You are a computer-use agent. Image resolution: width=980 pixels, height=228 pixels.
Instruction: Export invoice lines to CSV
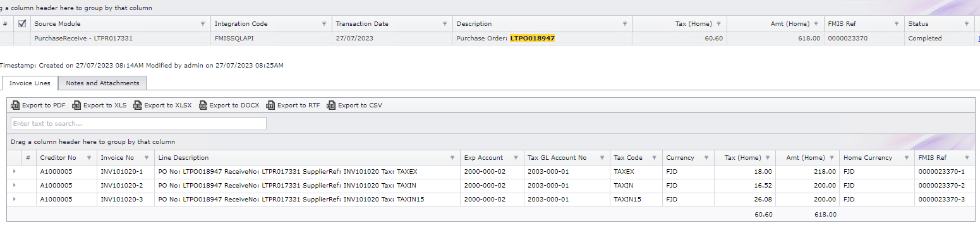pyautogui.click(x=354, y=105)
